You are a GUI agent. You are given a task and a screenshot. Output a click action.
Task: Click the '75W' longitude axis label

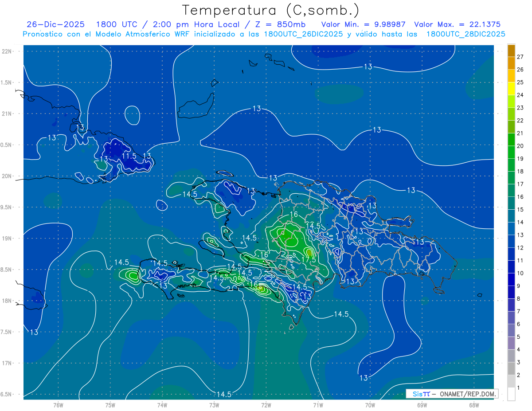[x=110, y=405]
